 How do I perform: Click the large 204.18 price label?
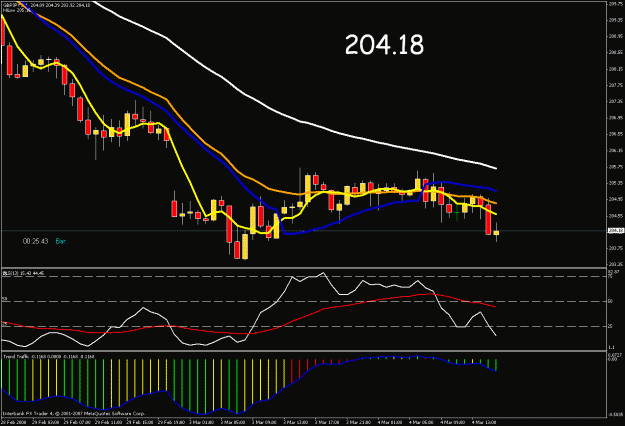pos(384,45)
